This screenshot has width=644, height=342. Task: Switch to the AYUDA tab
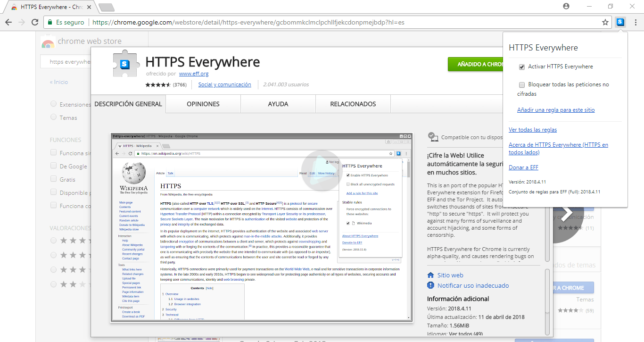click(x=278, y=104)
